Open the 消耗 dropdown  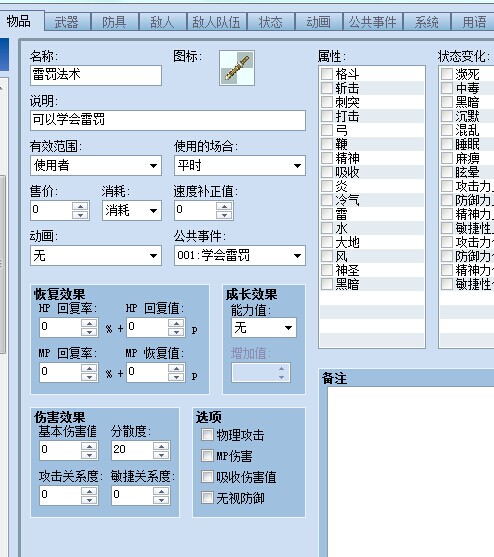click(132, 210)
